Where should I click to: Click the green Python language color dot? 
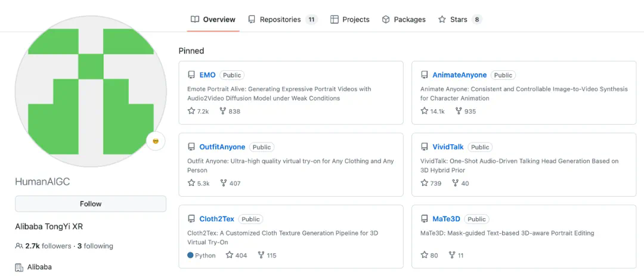pos(190,255)
